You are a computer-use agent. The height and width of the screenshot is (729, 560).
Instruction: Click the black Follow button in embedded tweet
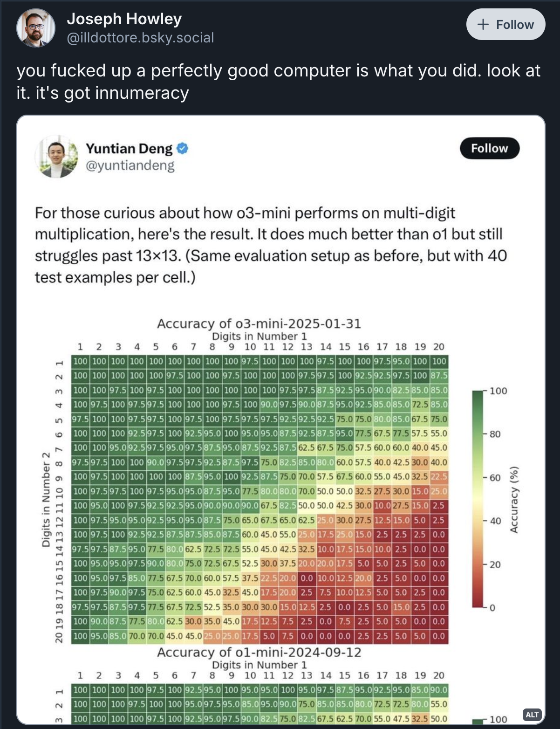(489, 148)
